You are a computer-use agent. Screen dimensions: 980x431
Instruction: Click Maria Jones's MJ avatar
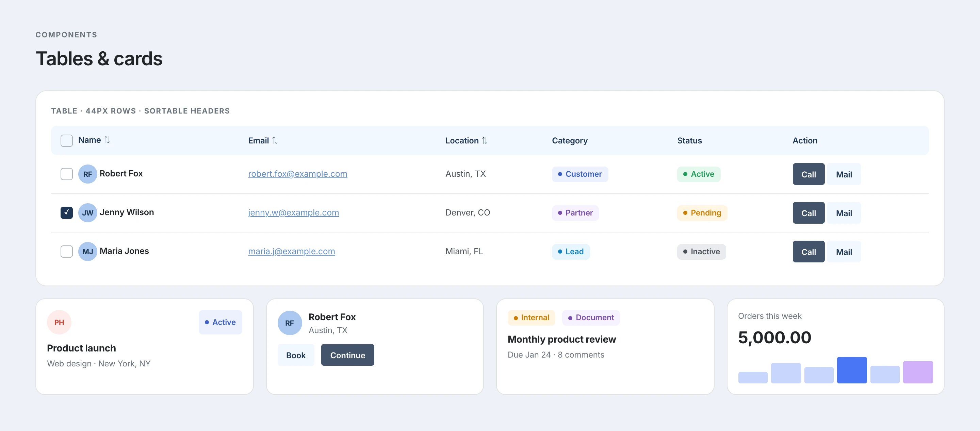coord(87,252)
